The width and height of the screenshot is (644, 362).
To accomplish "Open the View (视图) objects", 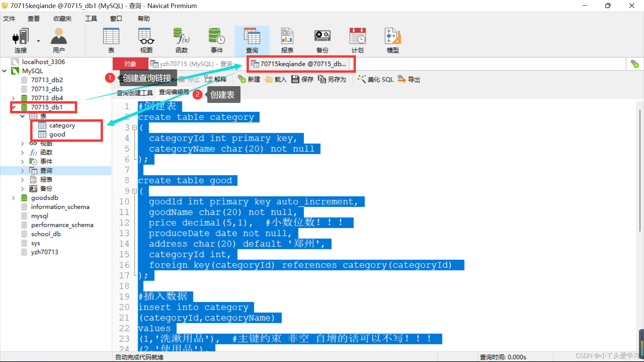I will click(146, 41).
